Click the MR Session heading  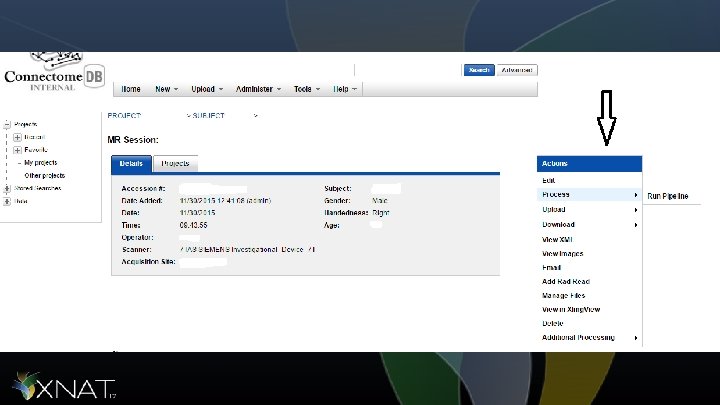coord(133,140)
